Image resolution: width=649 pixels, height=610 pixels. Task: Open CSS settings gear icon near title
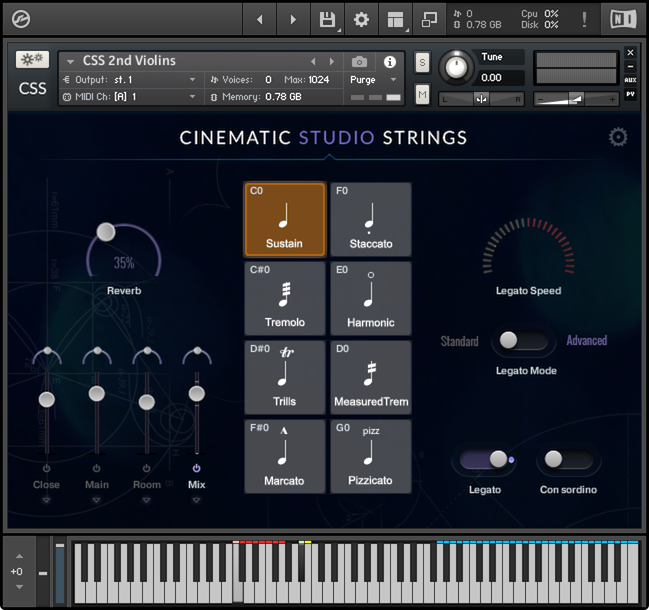point(618,137)
